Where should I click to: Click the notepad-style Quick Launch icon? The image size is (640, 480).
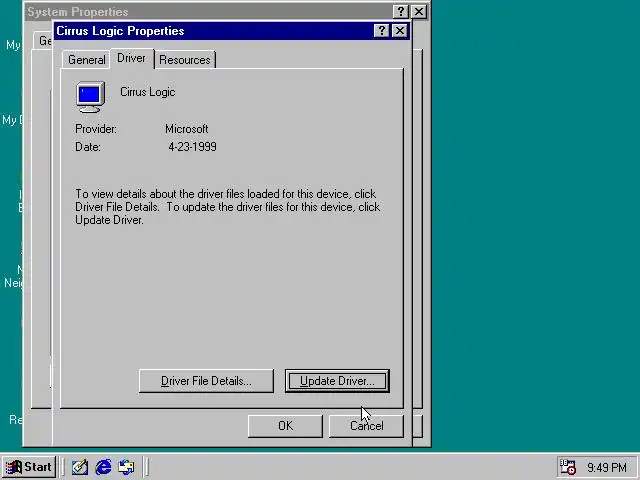pyautogui.click(x=80, y=467)
